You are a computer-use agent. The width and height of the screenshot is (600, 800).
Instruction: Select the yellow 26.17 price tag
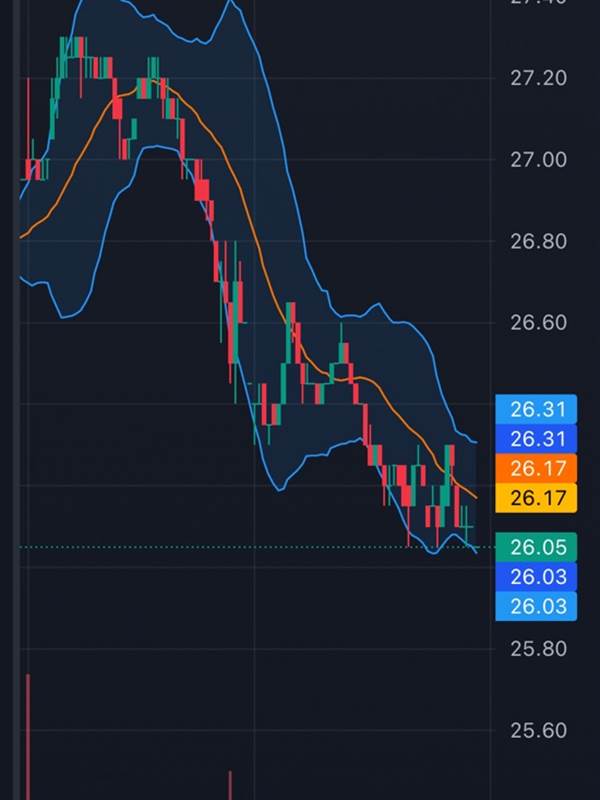point(536,497)
